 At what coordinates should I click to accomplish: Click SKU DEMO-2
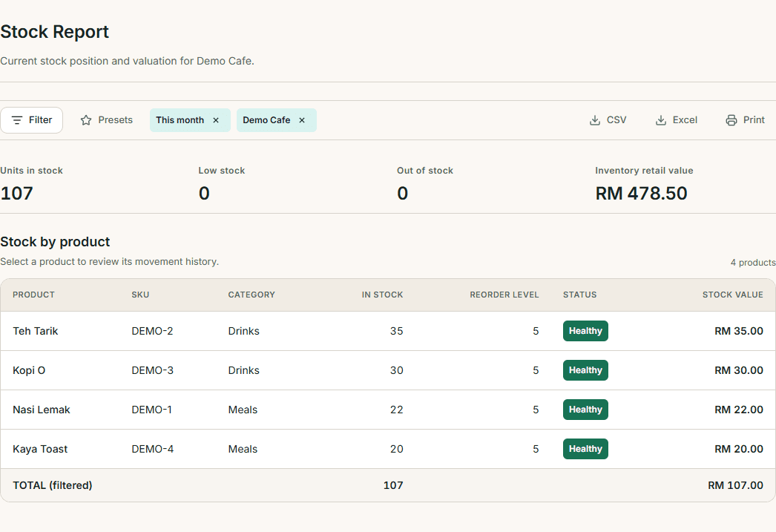[152, 331]
